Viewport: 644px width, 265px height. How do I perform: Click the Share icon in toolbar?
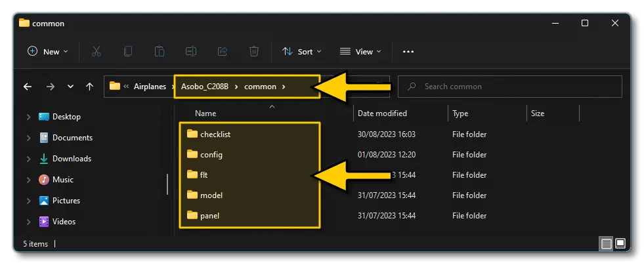coord(222,51)
